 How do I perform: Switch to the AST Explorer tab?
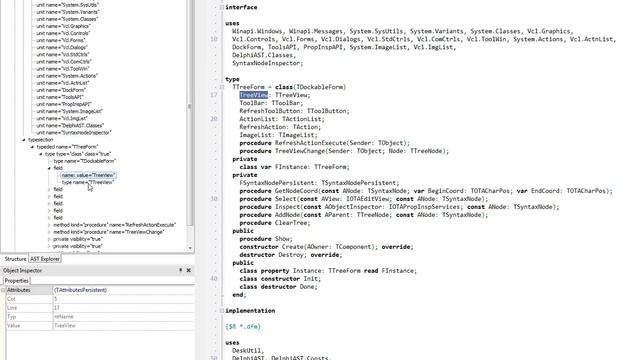point(45,259)
